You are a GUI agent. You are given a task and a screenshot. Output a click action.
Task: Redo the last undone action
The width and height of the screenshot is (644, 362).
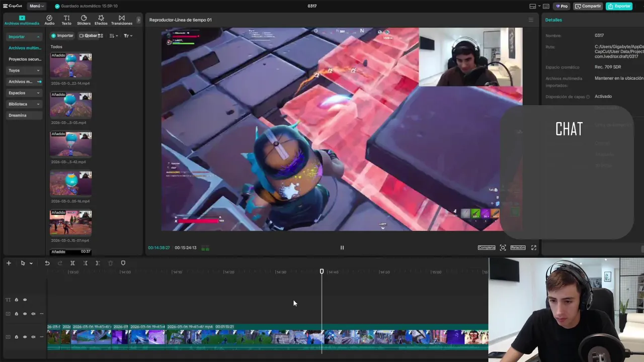click(60, 263)
